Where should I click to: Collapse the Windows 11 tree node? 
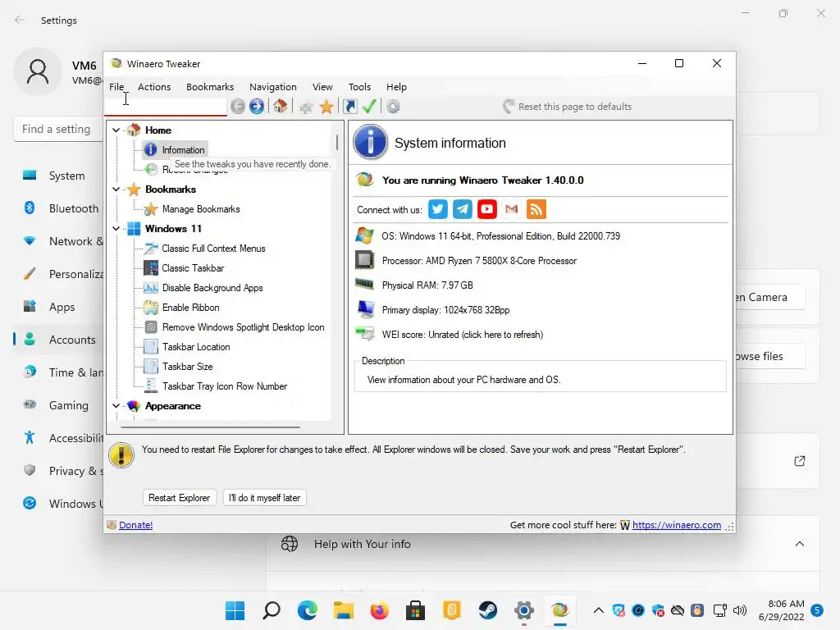116,229
